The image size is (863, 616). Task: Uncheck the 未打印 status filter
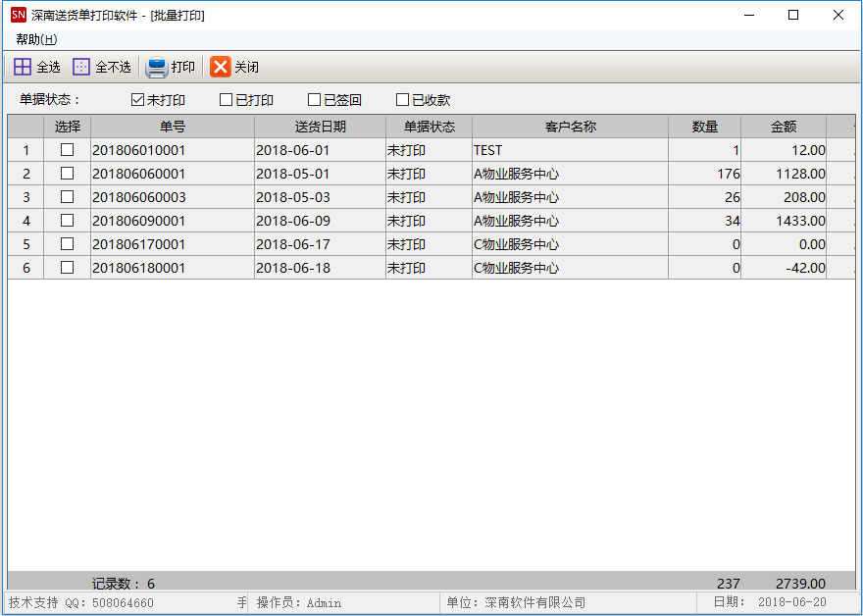point(137,100)
